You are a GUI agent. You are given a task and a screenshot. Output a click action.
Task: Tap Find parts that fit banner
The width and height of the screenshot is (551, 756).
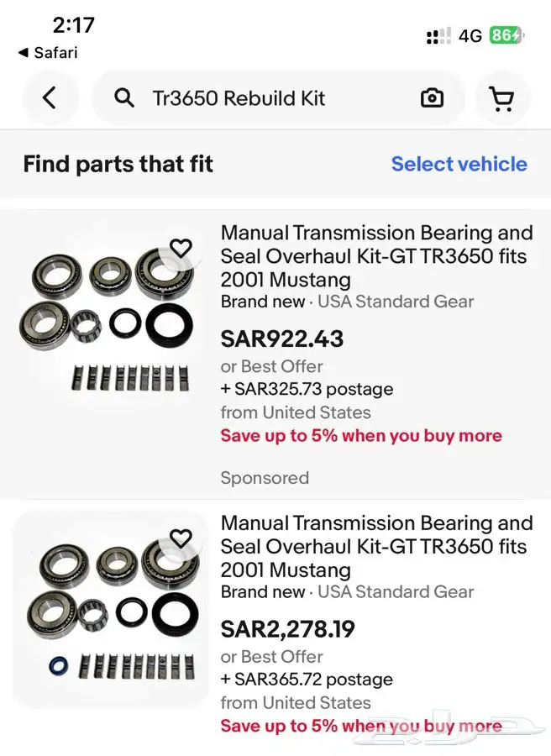pos(275,164)
